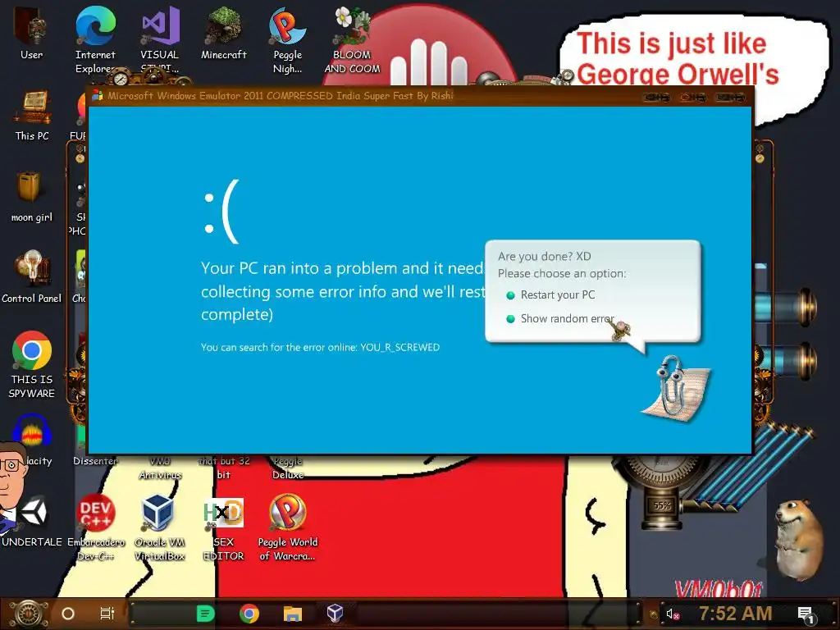Click the Cortana circle taskbar icon
Viewport: 840px width, 630px height.
click(68, 614)
